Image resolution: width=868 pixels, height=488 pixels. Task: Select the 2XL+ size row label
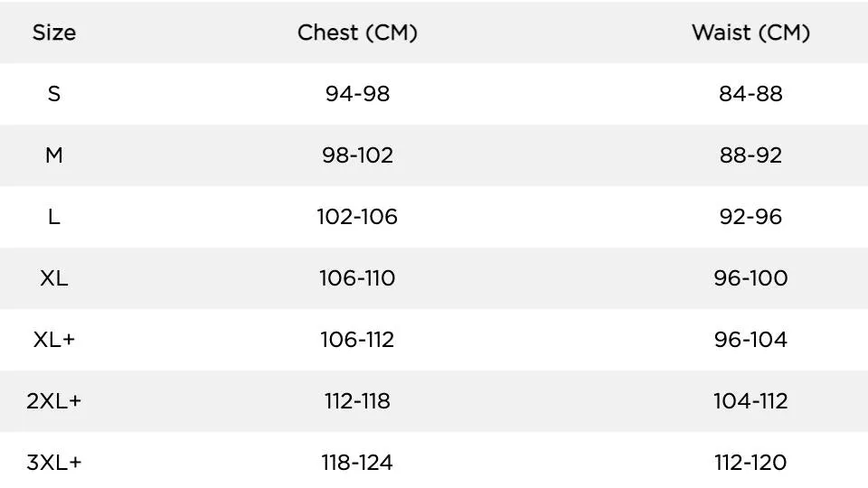point(53,401)
